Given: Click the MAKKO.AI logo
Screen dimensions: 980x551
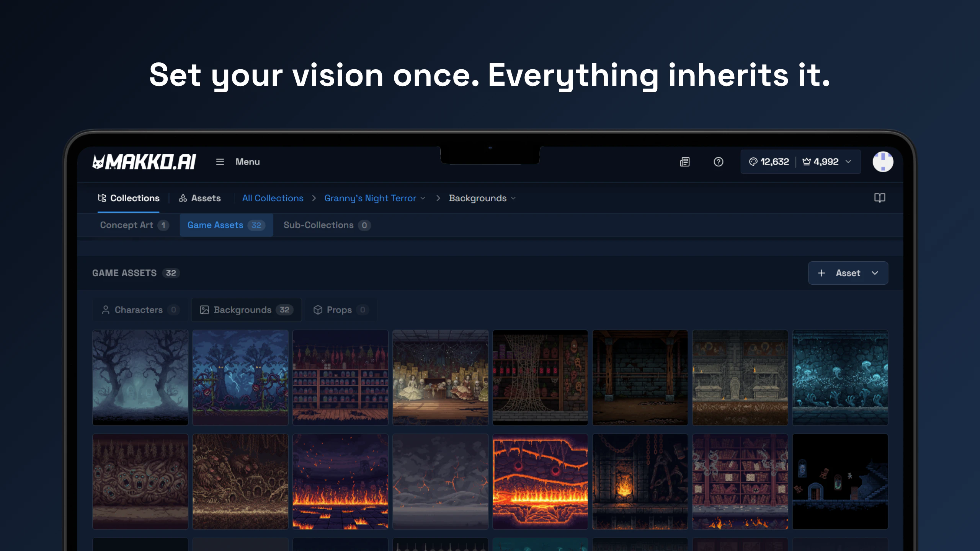Looking at the screenshot, I should 144,162.
